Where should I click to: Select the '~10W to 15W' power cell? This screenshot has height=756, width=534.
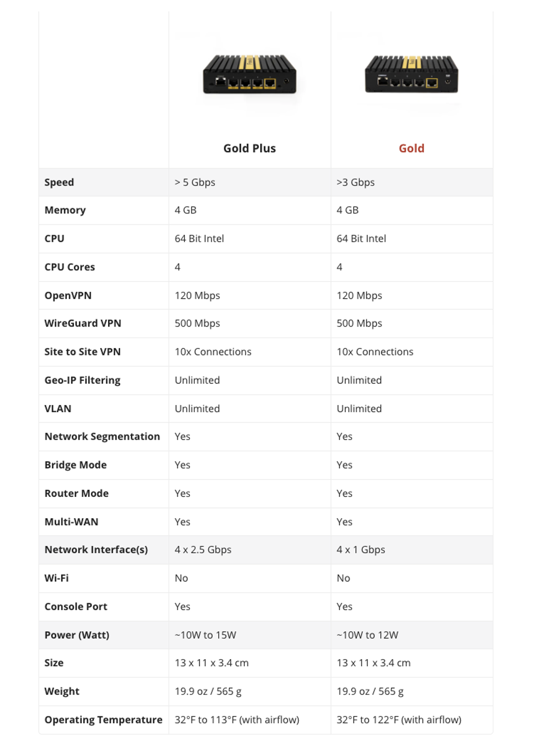[x=205, y=635]
